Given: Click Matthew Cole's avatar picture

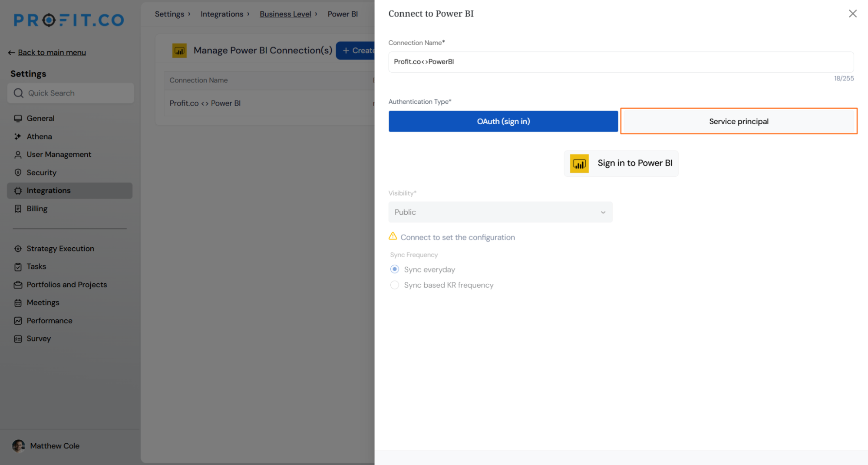Looking at the screenshot, I should (18, 446).
